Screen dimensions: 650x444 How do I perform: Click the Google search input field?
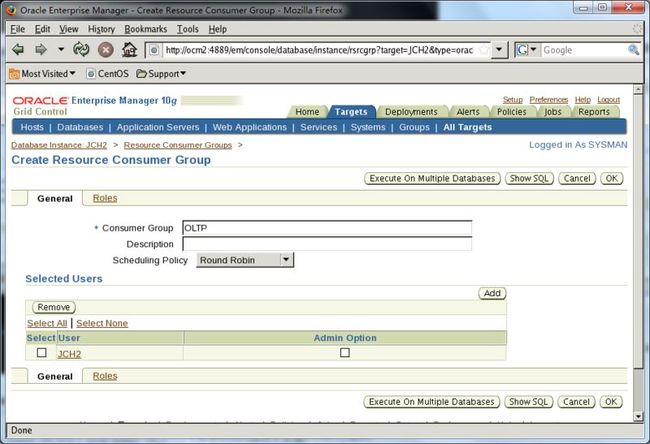coord(584,50)
